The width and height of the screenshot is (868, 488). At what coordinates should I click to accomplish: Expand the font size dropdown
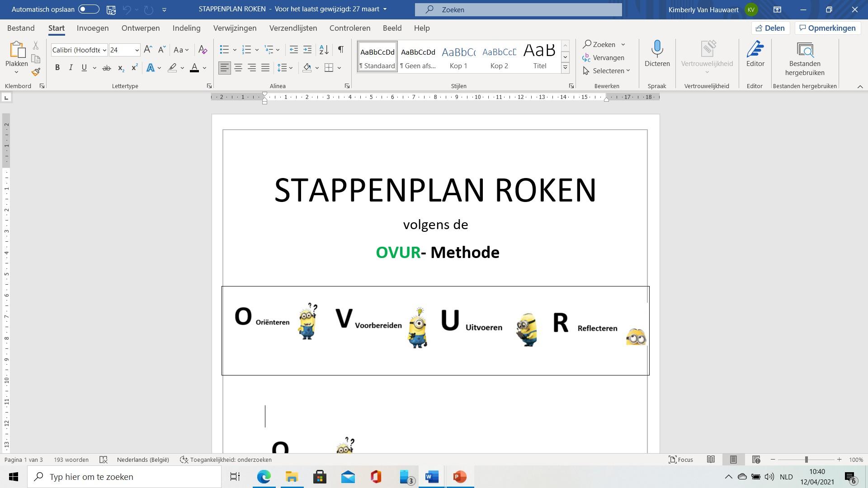click(137, 50)
